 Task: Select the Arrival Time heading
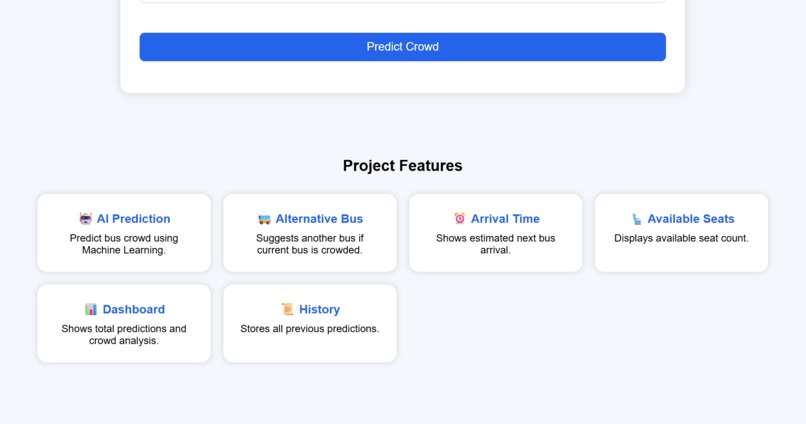505,219
